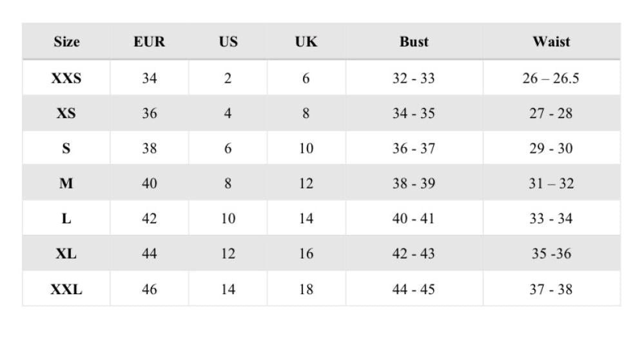
Task: Click waist measurement 26 – 26.5 cell
Action: [x=551, y=79]
